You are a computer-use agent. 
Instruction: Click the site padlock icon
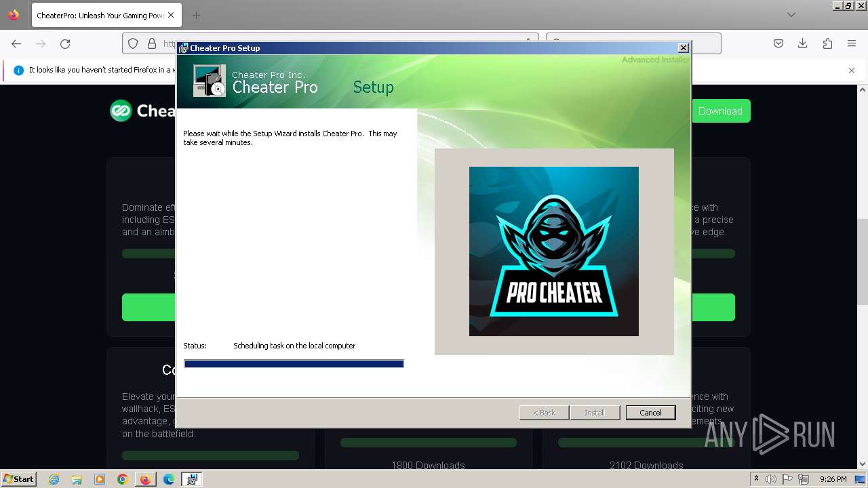(152, 43)
